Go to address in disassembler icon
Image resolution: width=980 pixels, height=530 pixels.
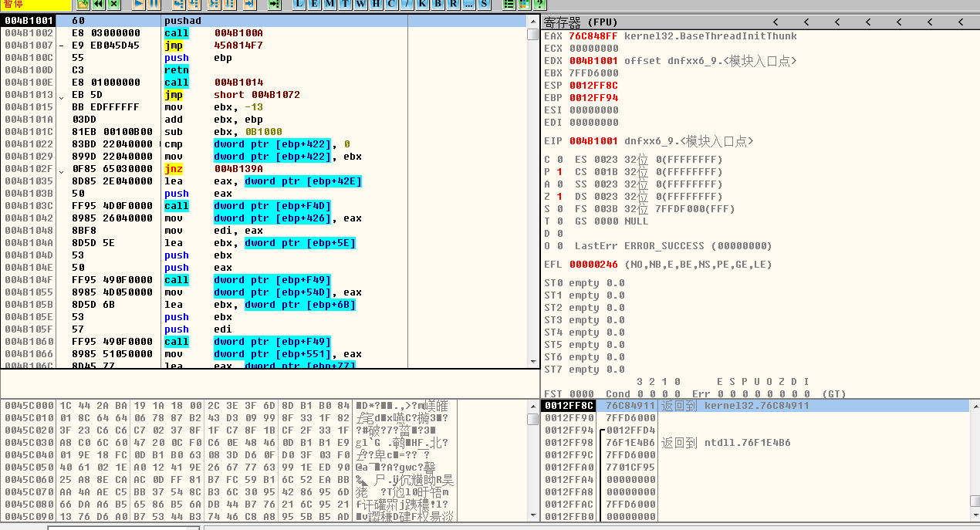274,4
